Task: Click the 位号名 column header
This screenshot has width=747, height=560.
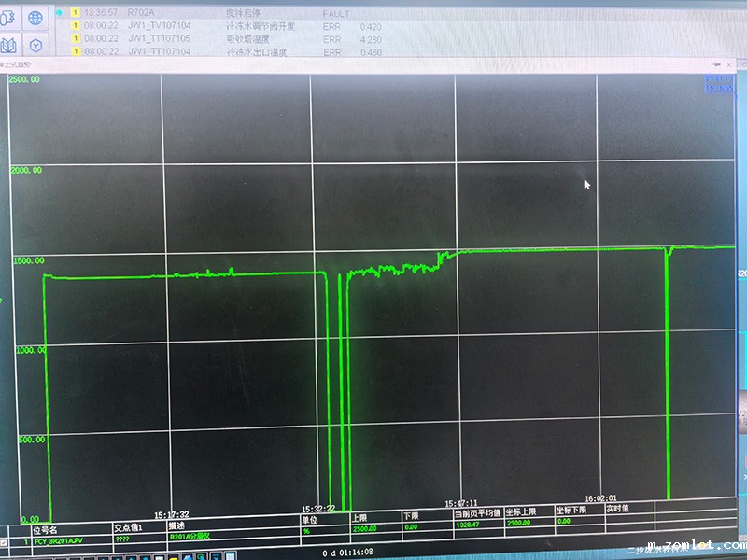Action: coord(47,528)
